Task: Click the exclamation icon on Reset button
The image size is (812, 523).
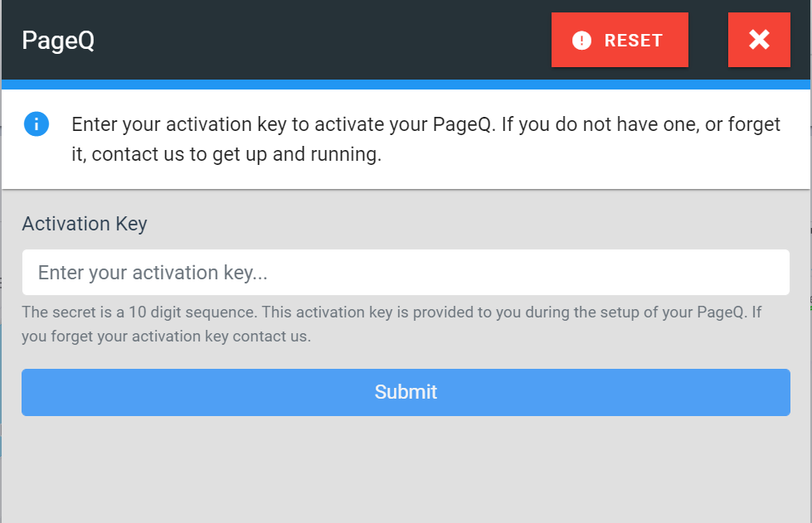Action: [582, 41]
